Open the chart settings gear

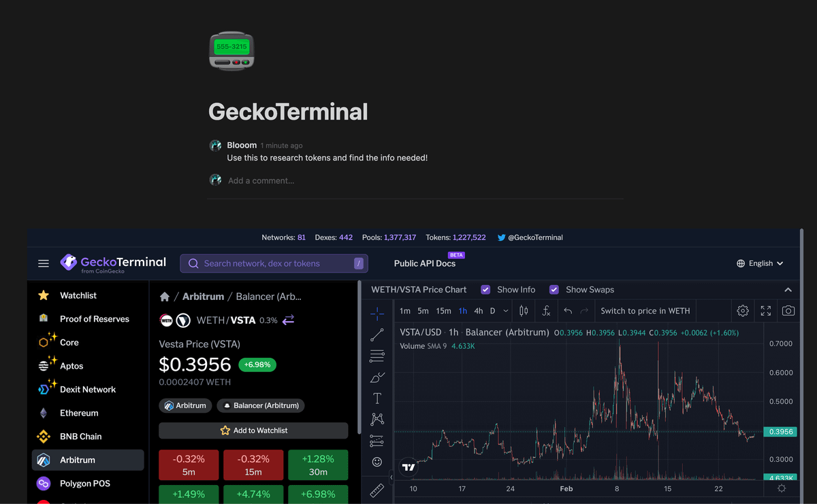(743, 311)
